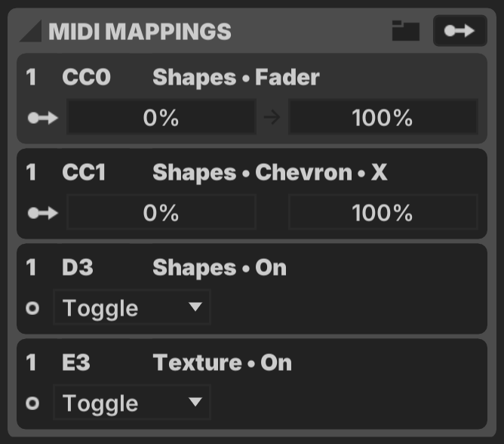Select the CC0 maximum 100% field

click(x=383, y=117)
